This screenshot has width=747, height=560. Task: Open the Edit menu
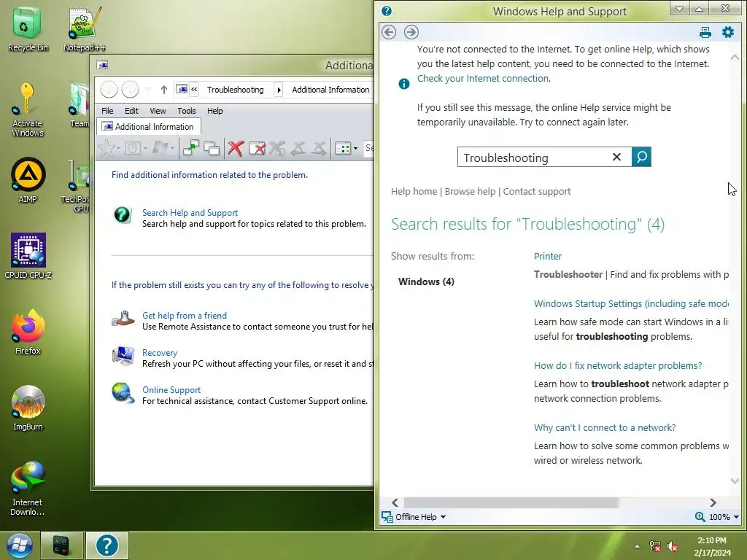[x=131, y=111]
